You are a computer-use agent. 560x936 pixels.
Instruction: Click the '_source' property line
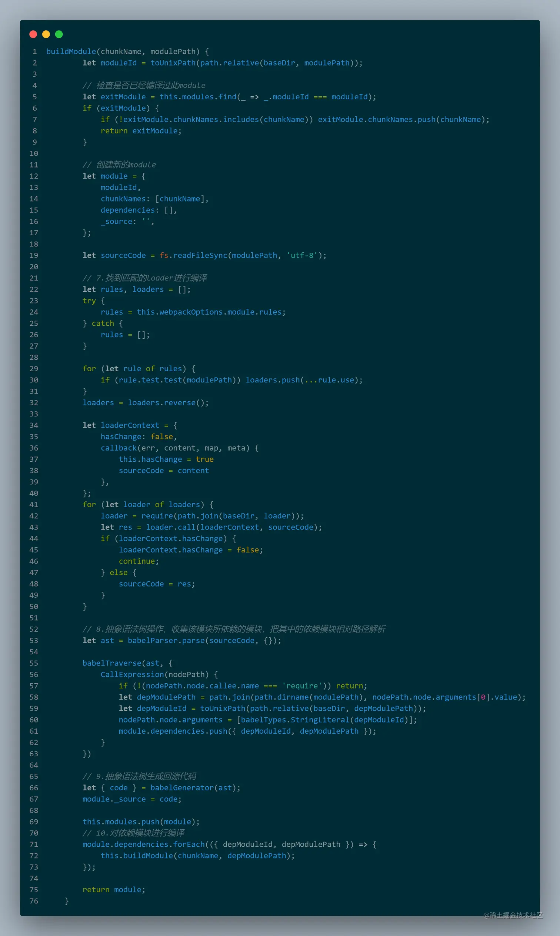click(x=127, y=221)
